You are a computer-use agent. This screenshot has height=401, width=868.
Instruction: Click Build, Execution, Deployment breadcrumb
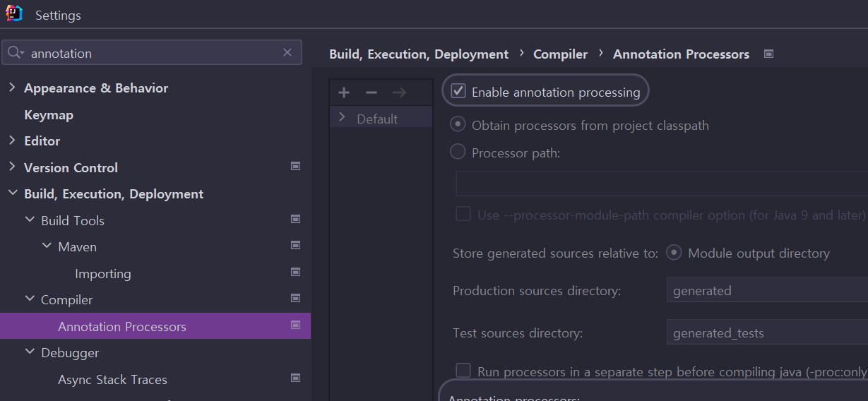419,54
